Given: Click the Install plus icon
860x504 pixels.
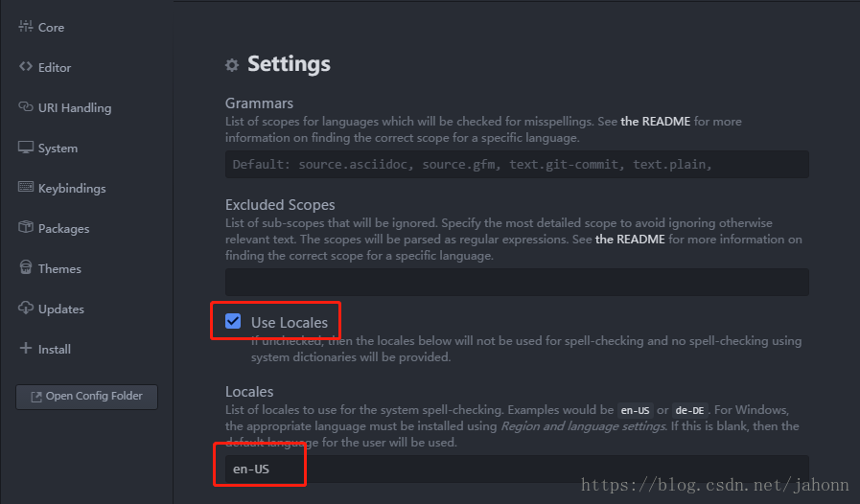Looking at the screenshot, I should [x=25, y=348].
